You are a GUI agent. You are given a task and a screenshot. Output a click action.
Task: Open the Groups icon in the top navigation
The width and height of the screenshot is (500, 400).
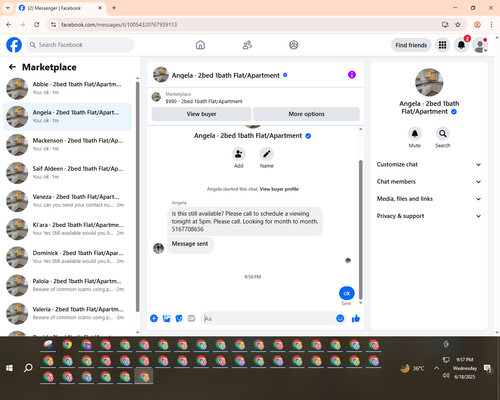tap(294, 45)
